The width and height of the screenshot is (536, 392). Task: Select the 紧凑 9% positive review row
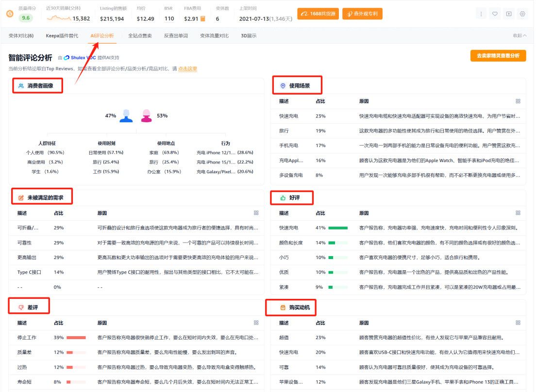click(398, 287)
